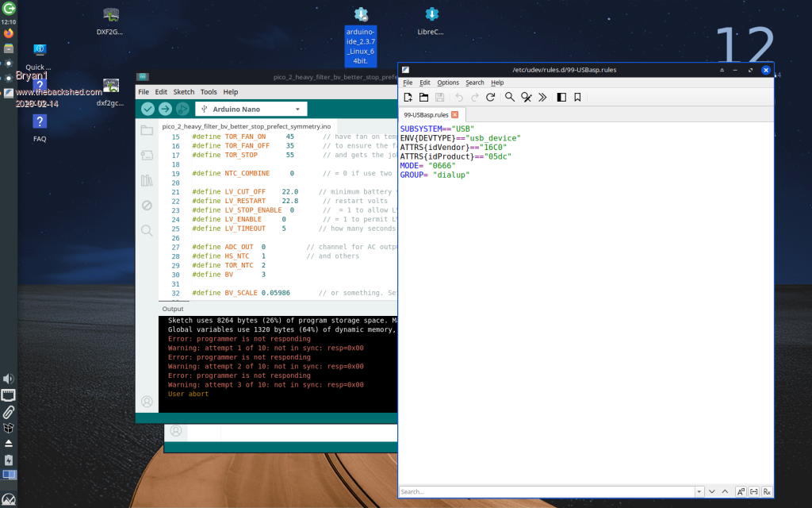Toggle regular expression search option
This screenshot has height=508, width=812.
767,492
